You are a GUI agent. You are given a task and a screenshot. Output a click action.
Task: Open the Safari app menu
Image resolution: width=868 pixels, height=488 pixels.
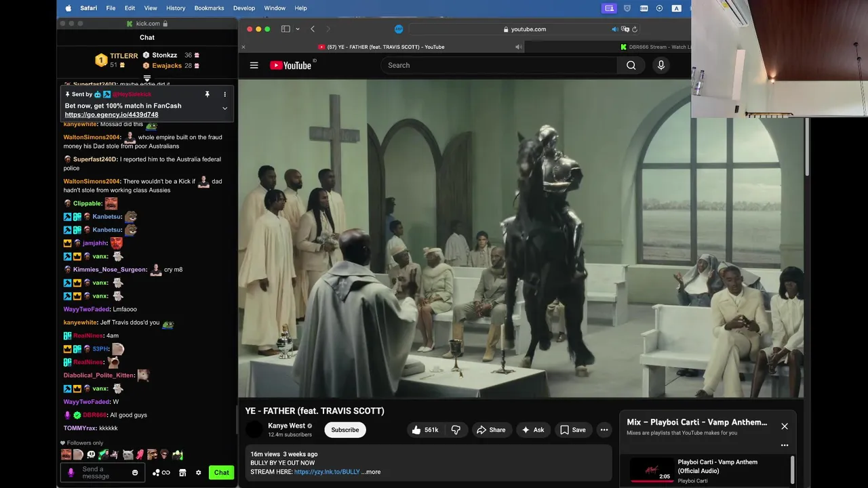(x=88, y=8)
